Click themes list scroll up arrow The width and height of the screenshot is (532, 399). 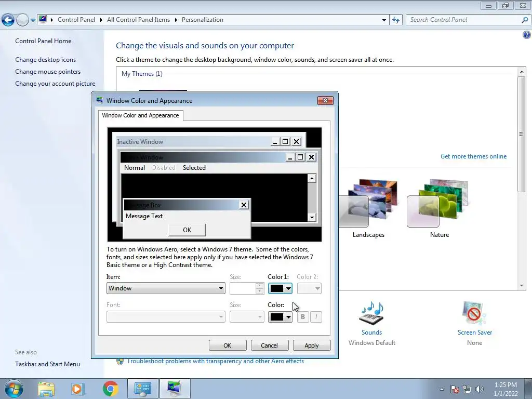[x=522, y=72]
